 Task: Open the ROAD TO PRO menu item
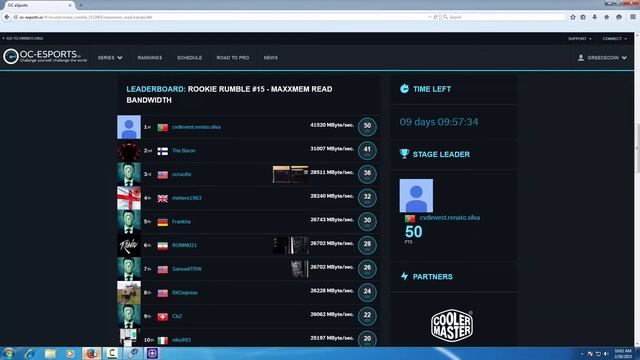click(x=233, y=58)
